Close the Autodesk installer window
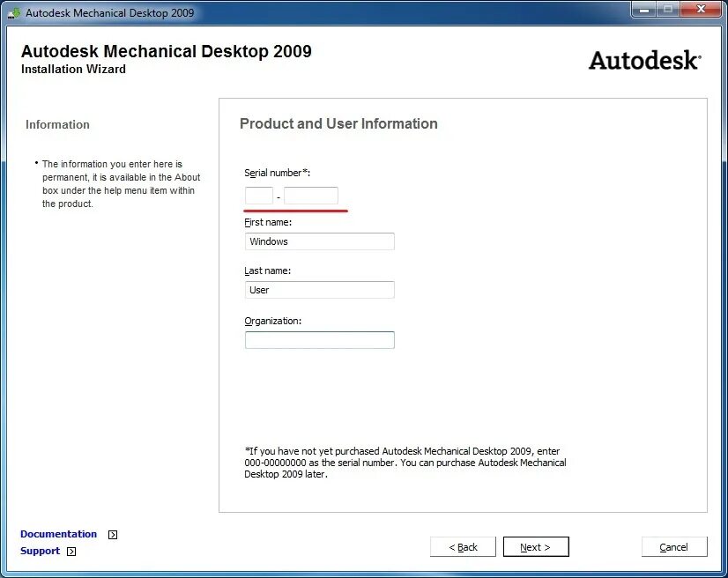The height and width of the screenshot is (578, 728). (x=701, y=10)
